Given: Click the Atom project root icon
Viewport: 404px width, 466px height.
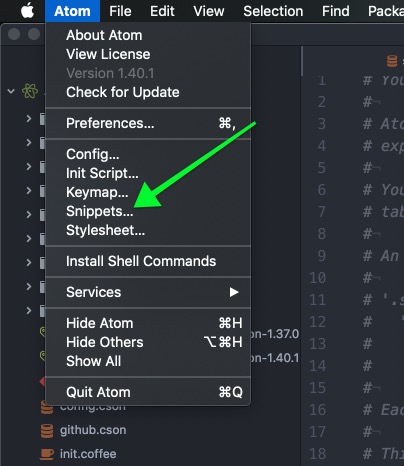Looking at the screenshot, I should pyautogui.click(x=30, y=91).
